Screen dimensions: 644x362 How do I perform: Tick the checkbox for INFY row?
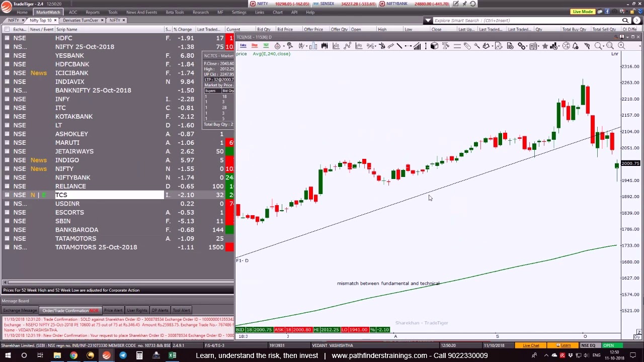click(x=7, y=99)
